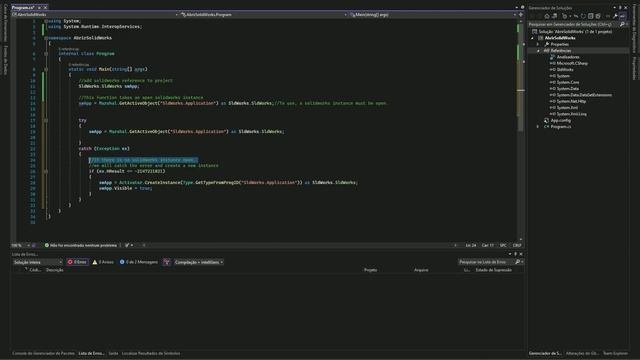
Task: Select the System.Xml.Linq reference
Action: [x=571, y=114]
